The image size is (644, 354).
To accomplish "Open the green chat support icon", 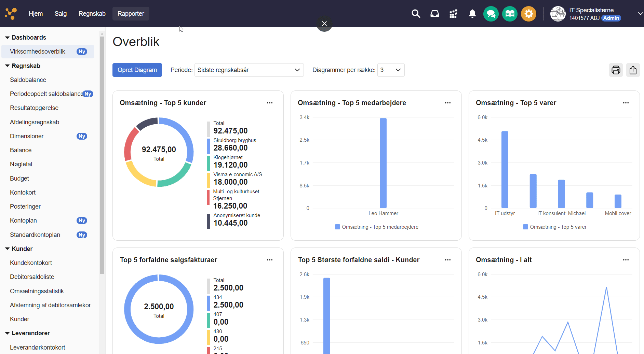I will coord(491,14).
